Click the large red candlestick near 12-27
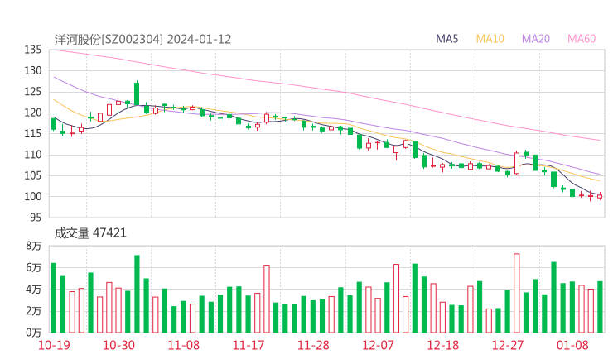The width and height of the screenshot is (613, 364). pyautogui.click(x=517, y=163)
